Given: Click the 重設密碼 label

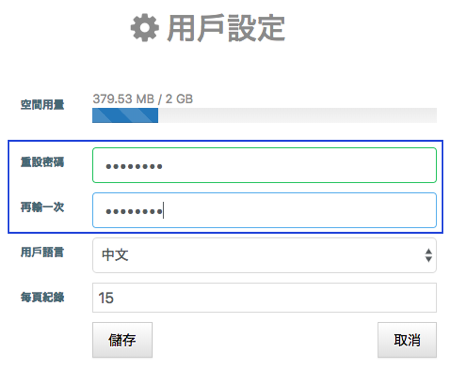Looking at the screenshot, I should coord(42,162).
